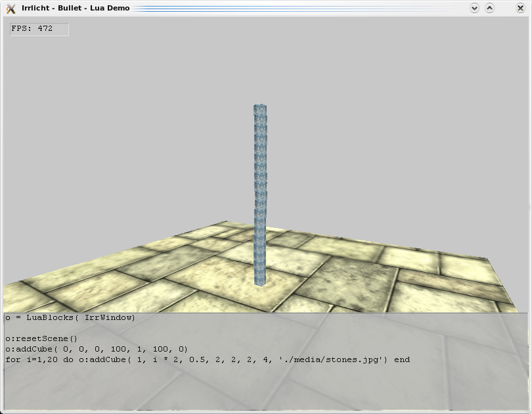Click the line 'o = LuaBlocks( IrrWindow)'

point(70,317)
